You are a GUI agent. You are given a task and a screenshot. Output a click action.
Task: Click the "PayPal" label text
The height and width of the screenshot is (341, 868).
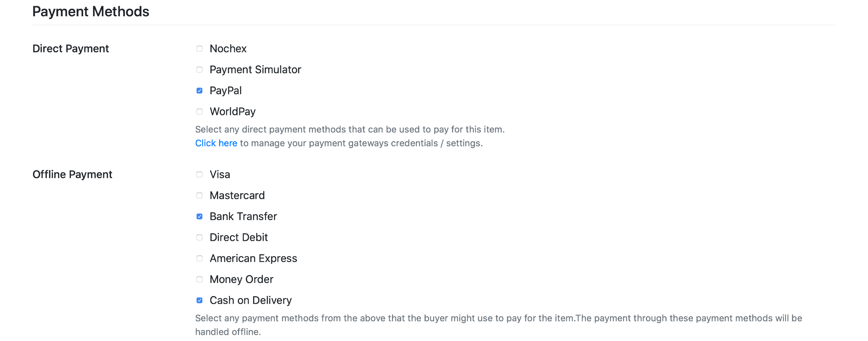[225, 90]
